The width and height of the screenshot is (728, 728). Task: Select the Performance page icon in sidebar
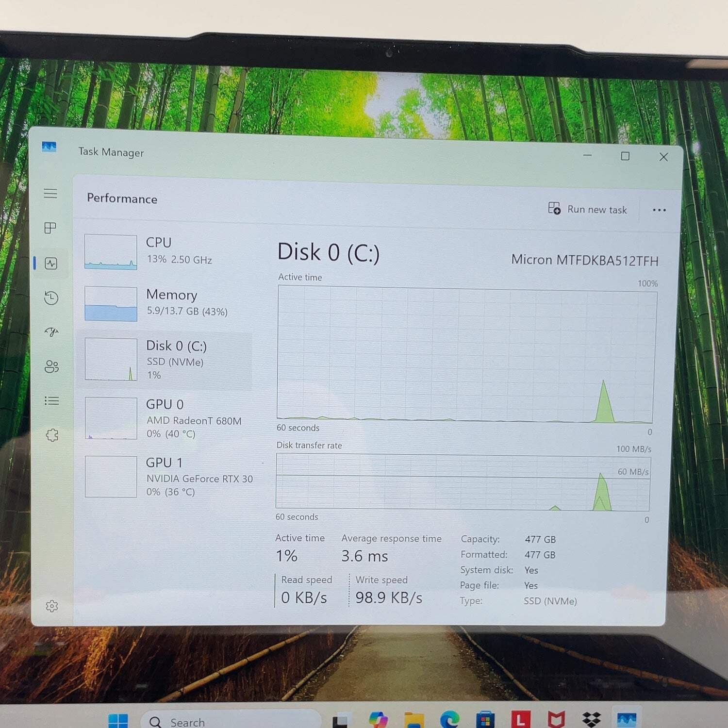51,264
